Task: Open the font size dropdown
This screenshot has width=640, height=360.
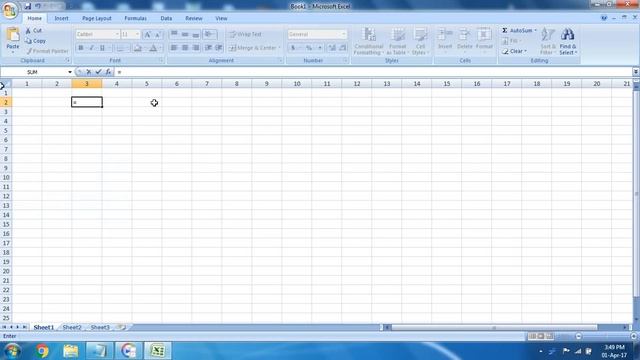Action: pyautogui.click(x=138, y=34)
